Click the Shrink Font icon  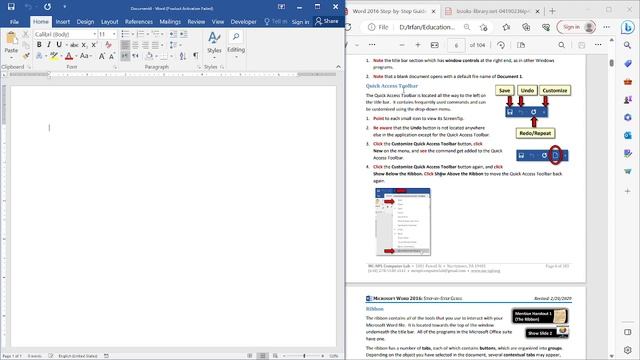112,56
